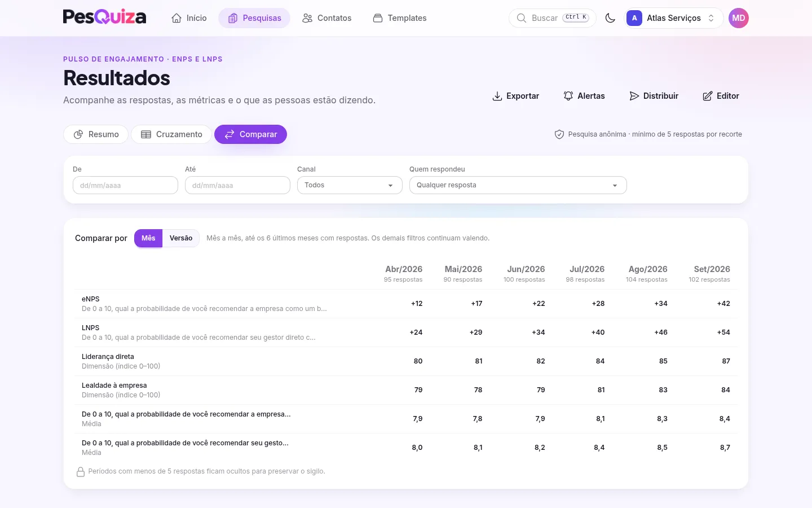812x508 pixels.
Task: Click the 7,8 average for Mai/2026
Action: (x=478, y=419)
